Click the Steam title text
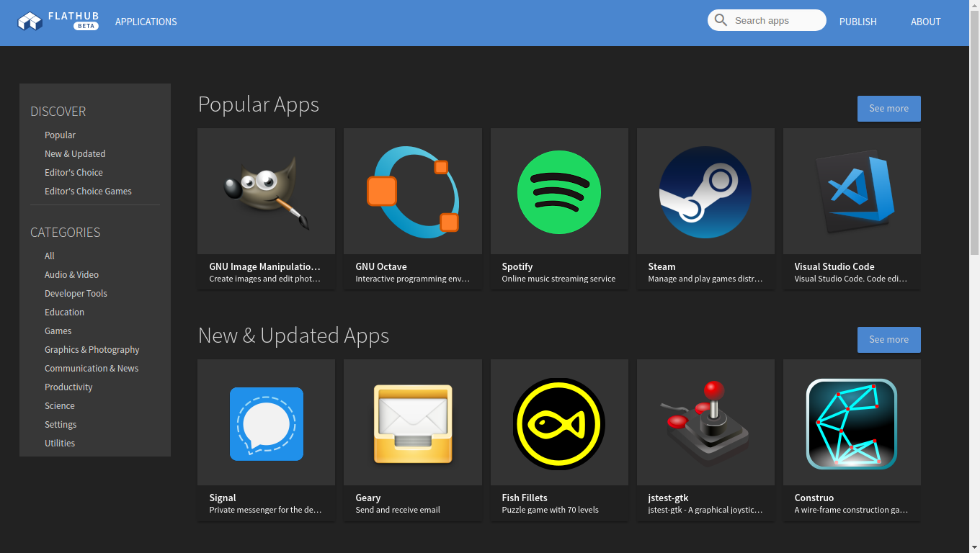 click(x=661, y=266)
